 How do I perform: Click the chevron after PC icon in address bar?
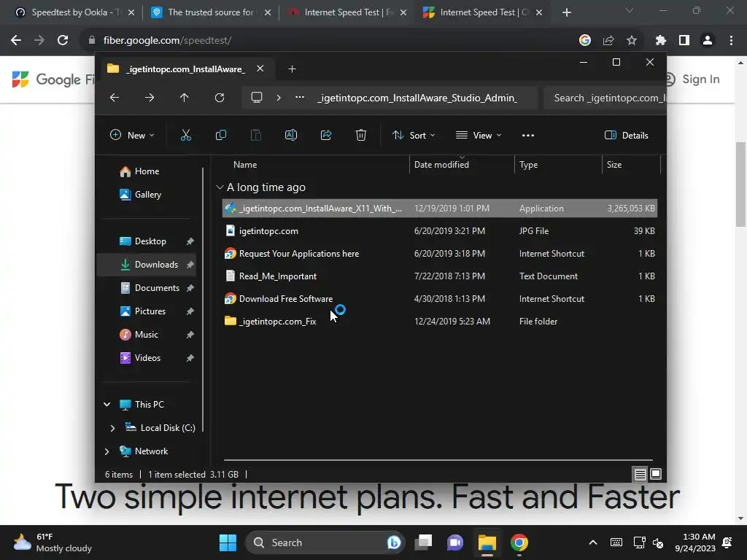pyautogui.click(x=279, y=98)
